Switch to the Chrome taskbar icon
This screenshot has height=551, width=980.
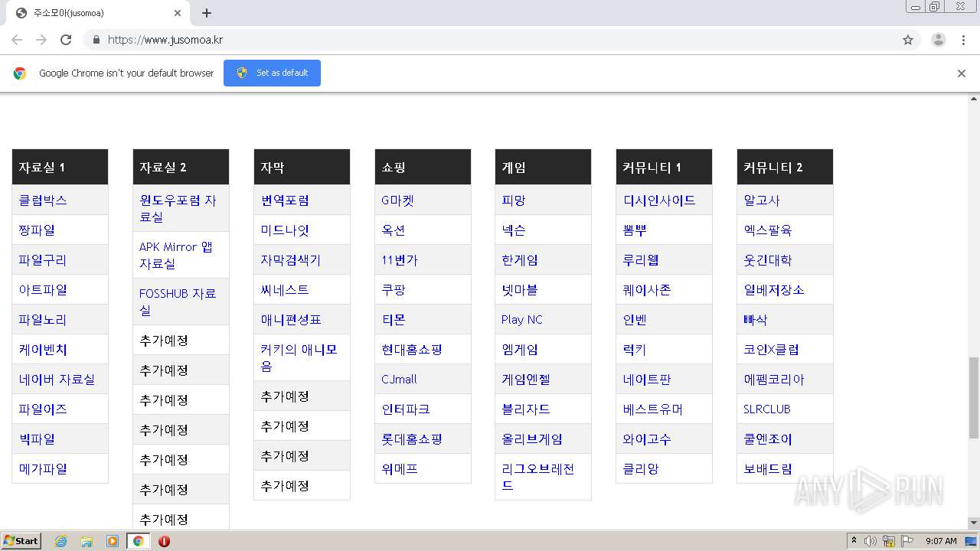coord(138,541)
